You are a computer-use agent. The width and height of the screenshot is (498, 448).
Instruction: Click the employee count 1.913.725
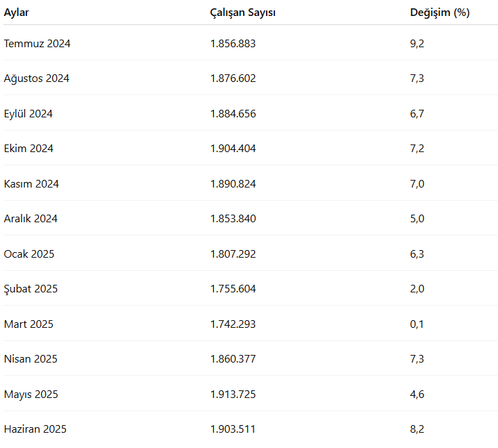click(x=233, y=395)
